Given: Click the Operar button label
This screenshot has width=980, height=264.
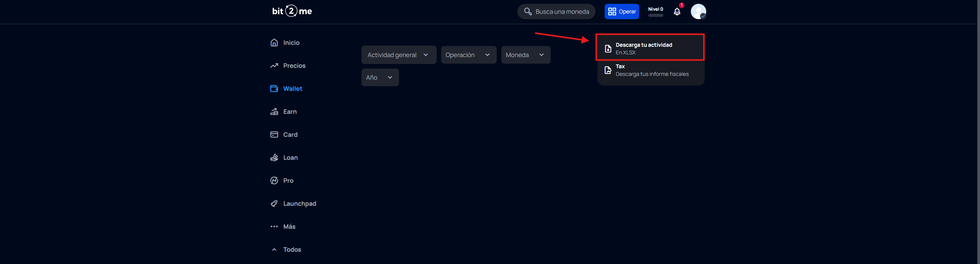Looking at the screenshot, I should pyautogui.click(x=627, y=11).
